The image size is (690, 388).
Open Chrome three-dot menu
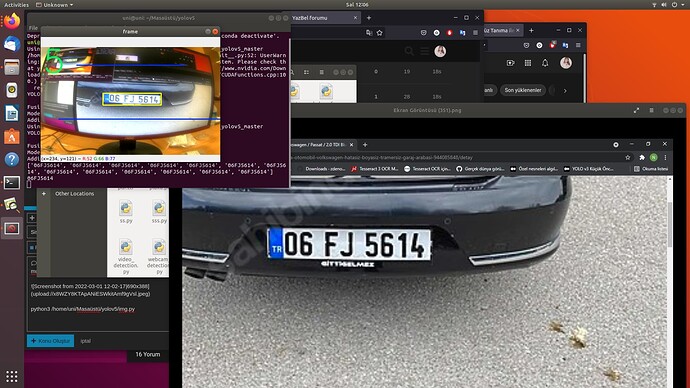coord(665,157)
